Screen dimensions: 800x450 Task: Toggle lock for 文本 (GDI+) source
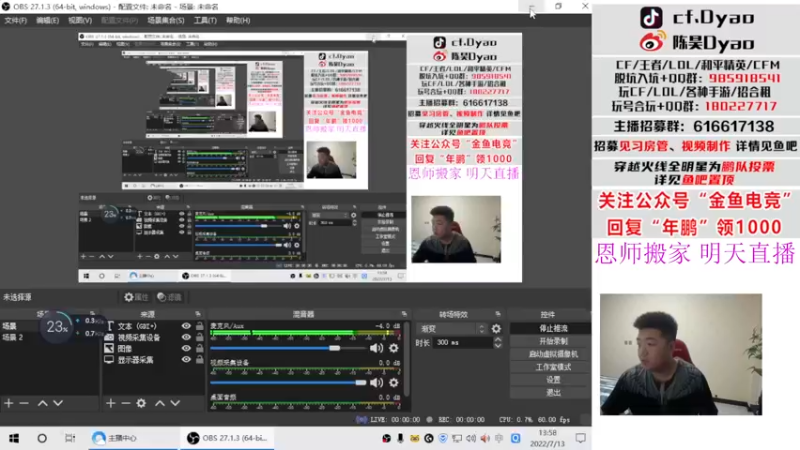coord(199,326)
